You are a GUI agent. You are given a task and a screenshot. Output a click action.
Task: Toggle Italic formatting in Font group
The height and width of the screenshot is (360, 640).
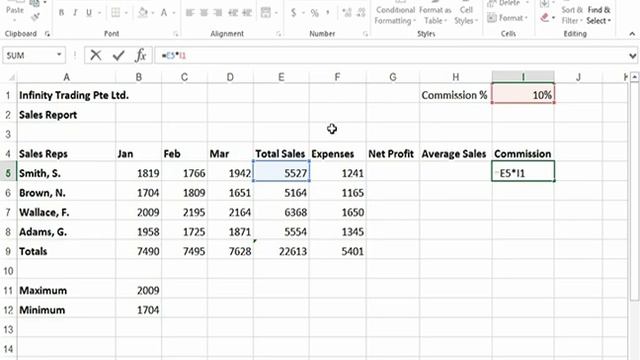pos(75,13)
